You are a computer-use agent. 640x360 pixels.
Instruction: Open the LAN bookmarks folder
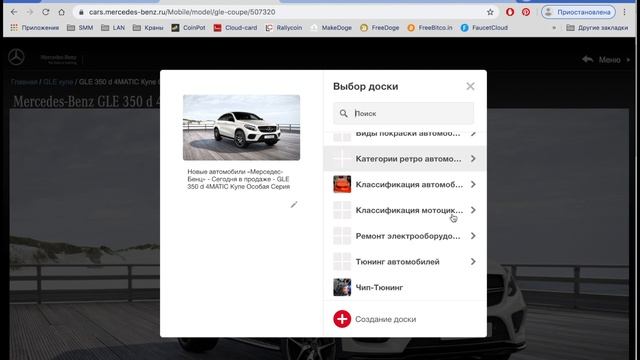tap(113, 28)
